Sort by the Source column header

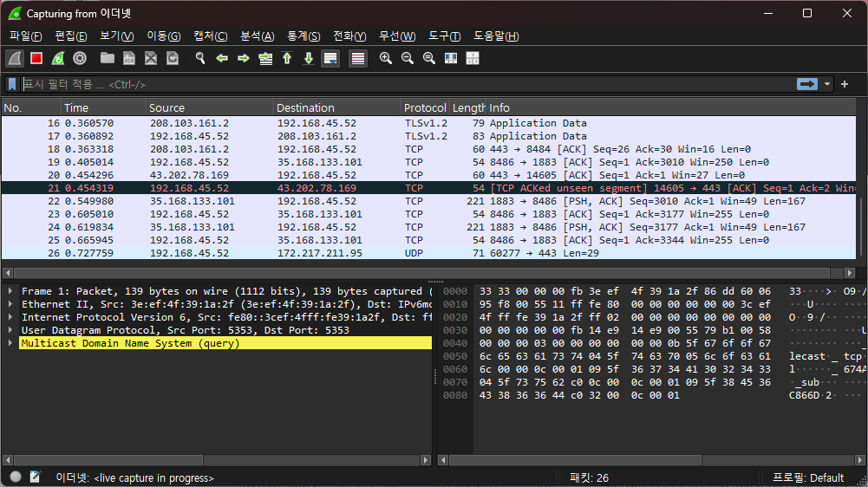[x=210, y=108]
